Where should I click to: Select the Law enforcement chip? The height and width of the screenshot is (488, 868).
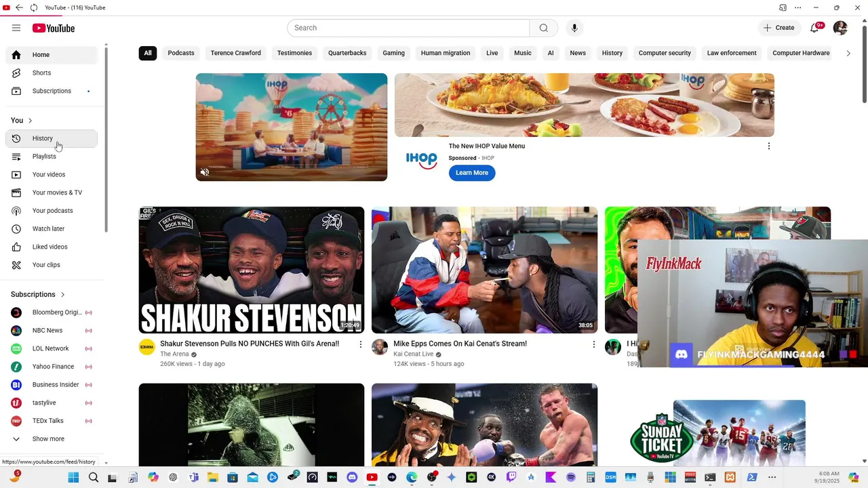click(x=732, y=53)
